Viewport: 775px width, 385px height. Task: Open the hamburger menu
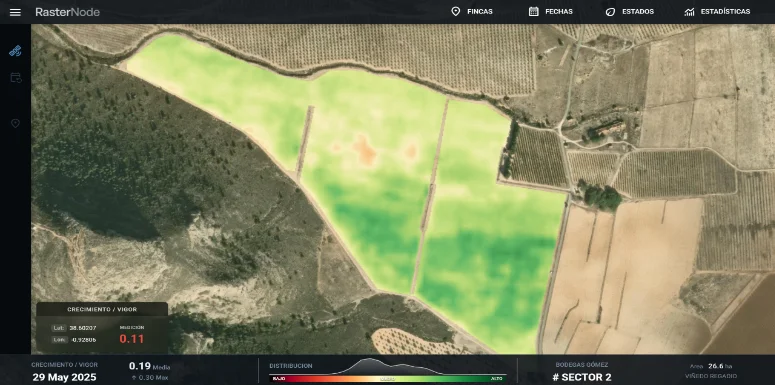pos(15,12)
